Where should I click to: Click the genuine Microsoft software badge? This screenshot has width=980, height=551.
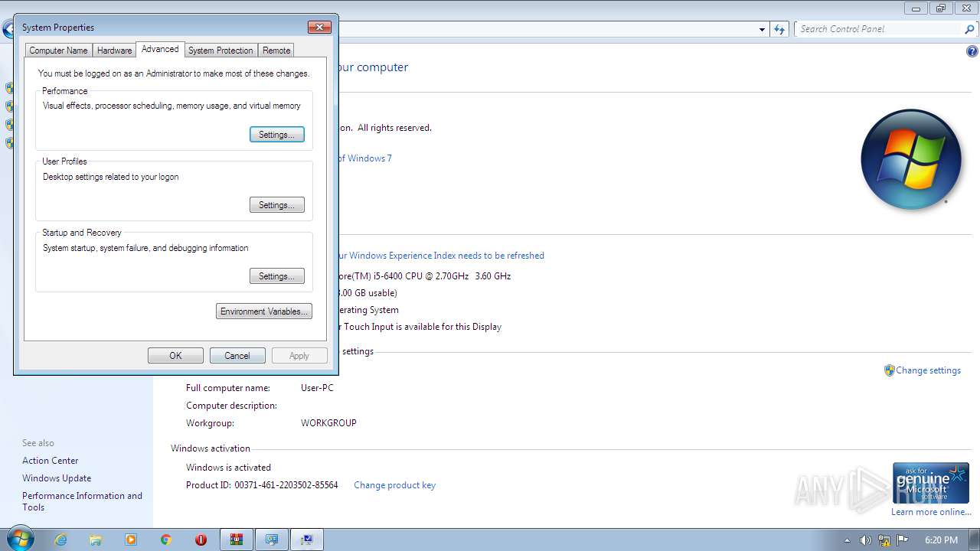pos(930,483)
